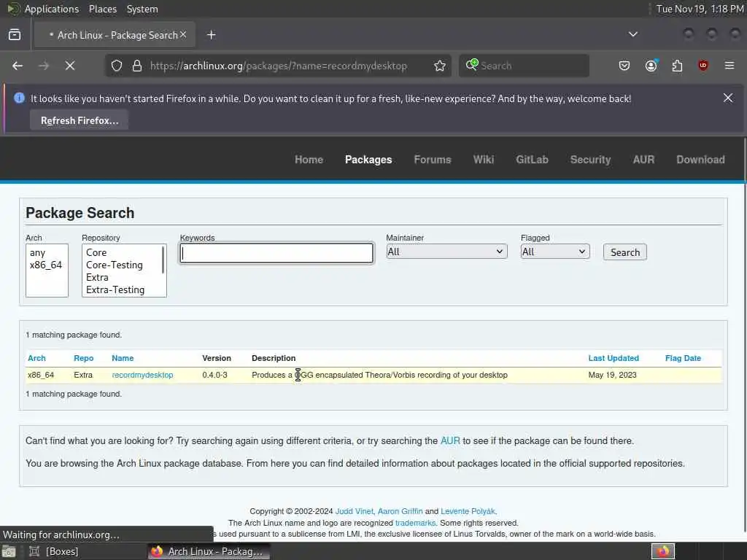Click the site padlock icon
747x560 pixels.
click(x=137, y=66)
